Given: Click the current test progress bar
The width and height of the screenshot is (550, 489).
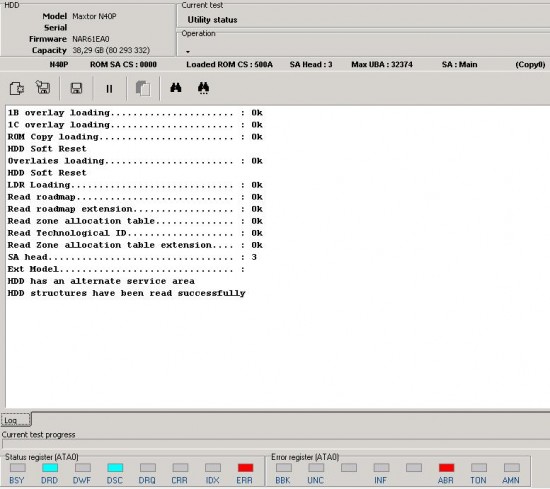Looking at the screenshot, I should coord(276,444).
